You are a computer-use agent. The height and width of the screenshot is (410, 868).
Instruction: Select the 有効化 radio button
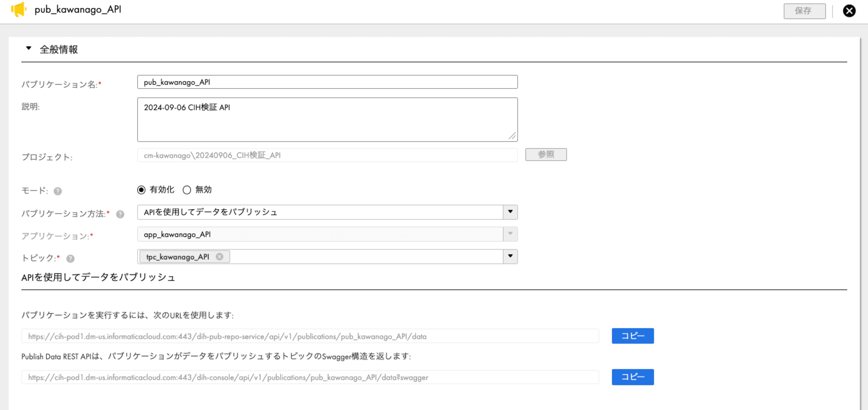click(x=141, y=190)
